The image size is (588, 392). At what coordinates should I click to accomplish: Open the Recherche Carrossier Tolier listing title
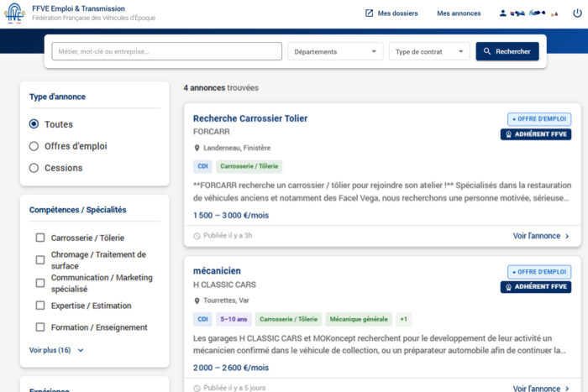(x=250, y=118)
